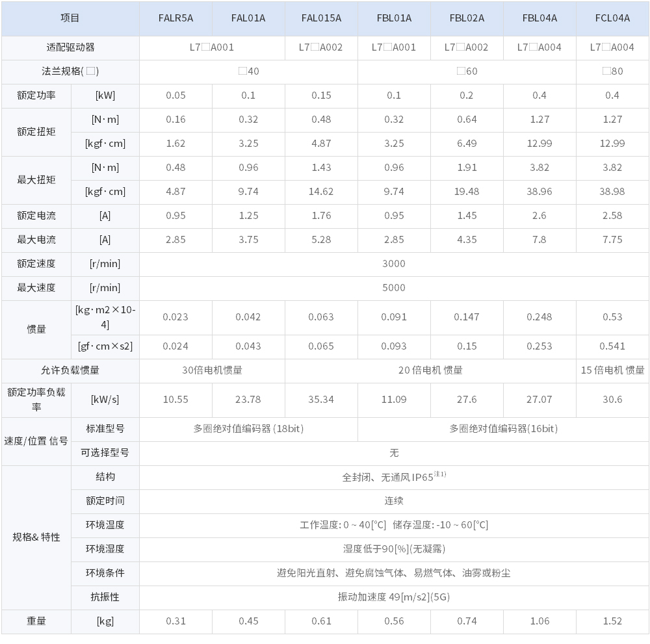Screen dimensions: 650x644
Task: Select the 35.34 kW/s value
Action: (321, 400)
